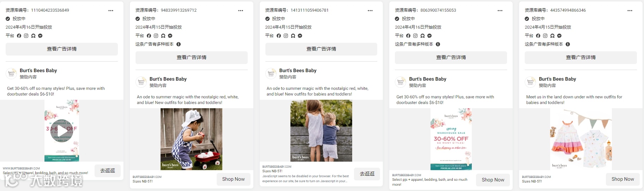Click Instagram platform icon on ad 1413111059406781
644x191 pixels.
pyautogui.click(x=286, y=36)
